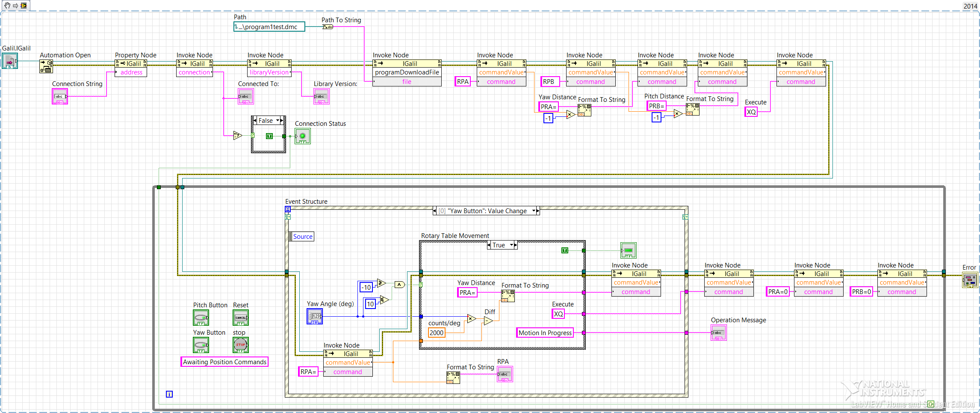Click the Path constant program1test.dmc
Screen dimensions: 980x413
(x=269, y=27)
